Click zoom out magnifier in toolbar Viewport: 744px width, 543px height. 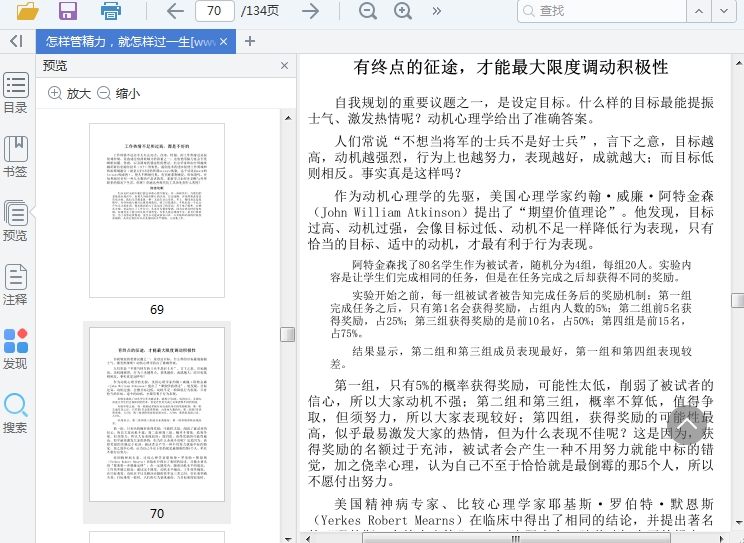tap(368, 11)
